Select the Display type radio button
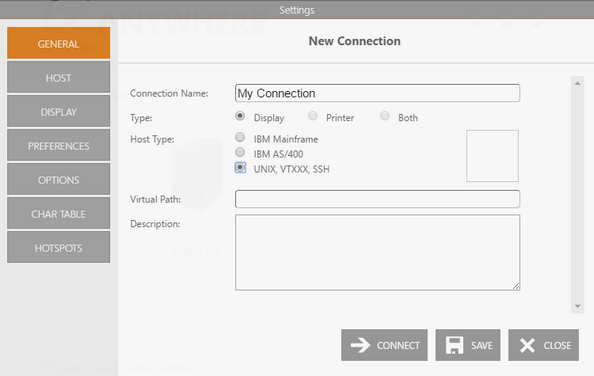The width and height of the screenshot is (594, 376). pos(240,116)
